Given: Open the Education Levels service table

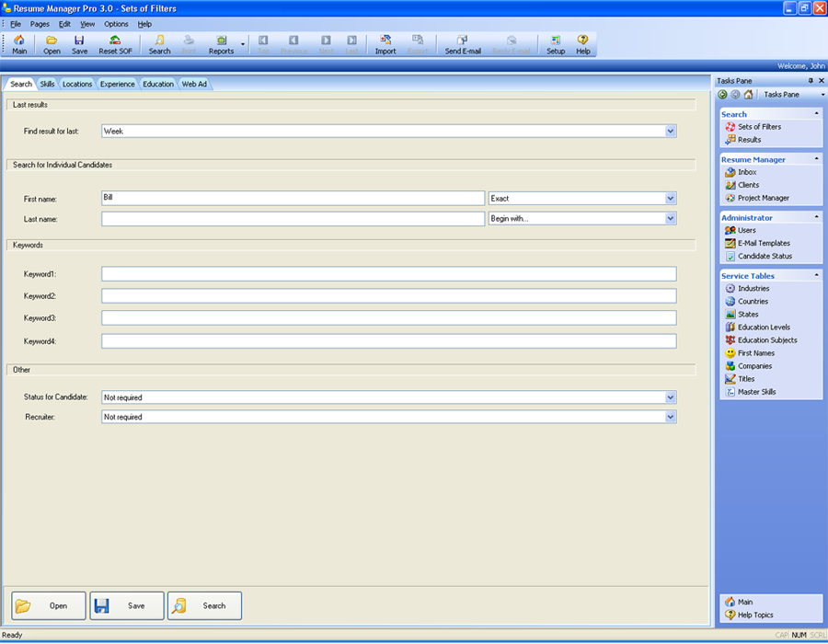Looking at the screenshot, I should (758, 328).
